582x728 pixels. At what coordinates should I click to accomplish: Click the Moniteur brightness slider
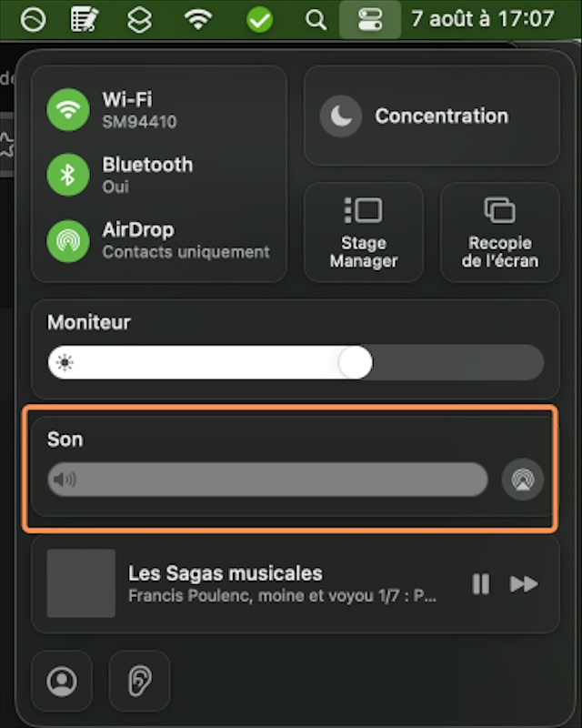[x=295, y=362]
